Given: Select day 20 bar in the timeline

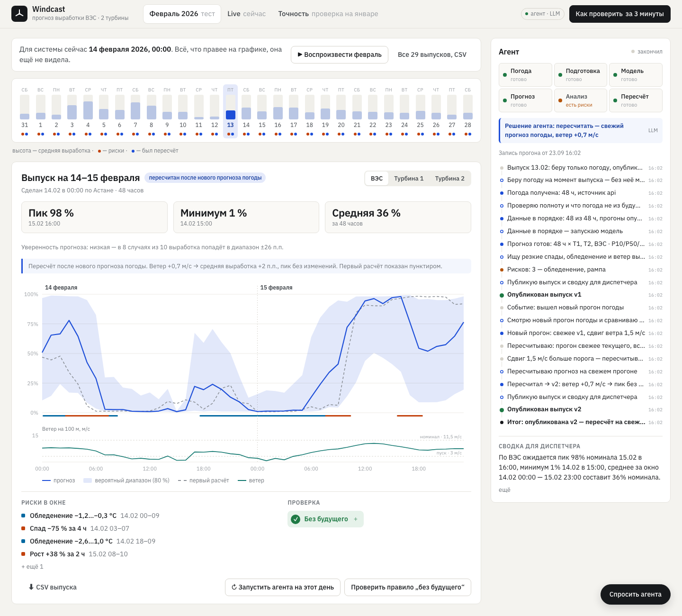Looking at the screenshot, I should click(341, 111).
